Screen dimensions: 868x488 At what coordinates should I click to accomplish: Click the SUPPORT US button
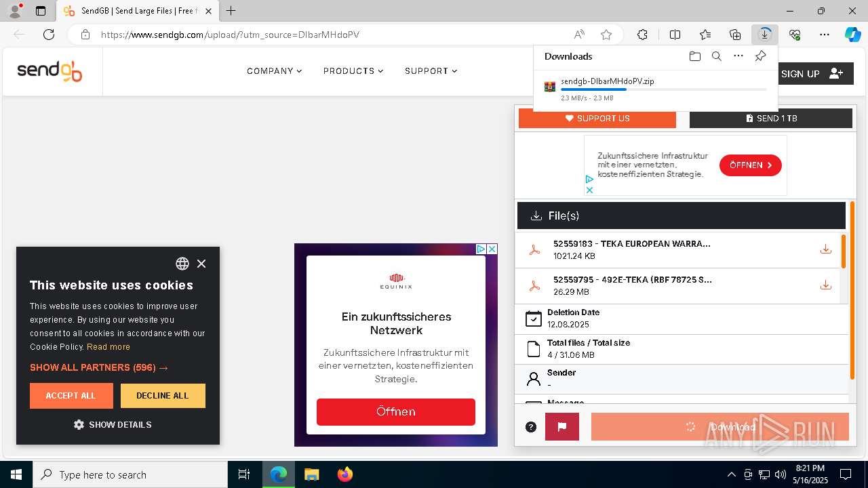[x=597, y=119]
